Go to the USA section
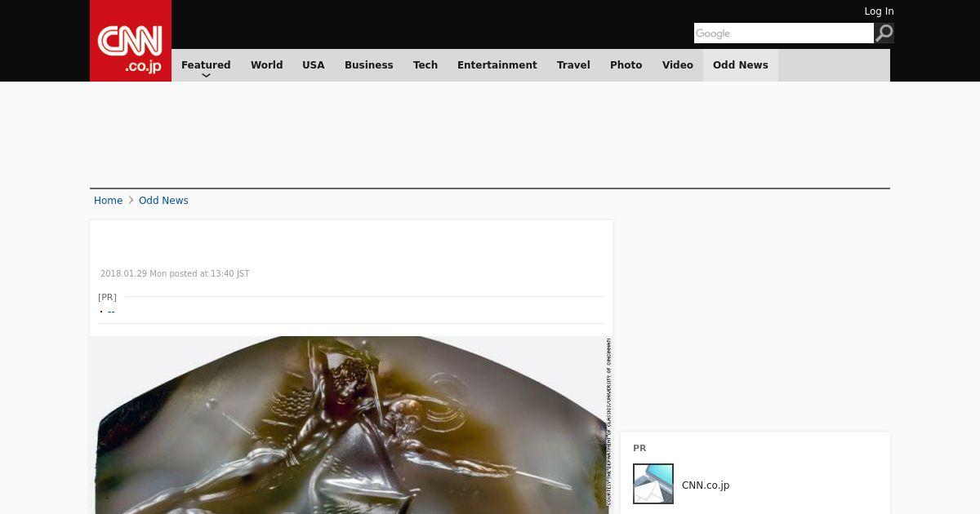980x514 pixels. point(314,65)
